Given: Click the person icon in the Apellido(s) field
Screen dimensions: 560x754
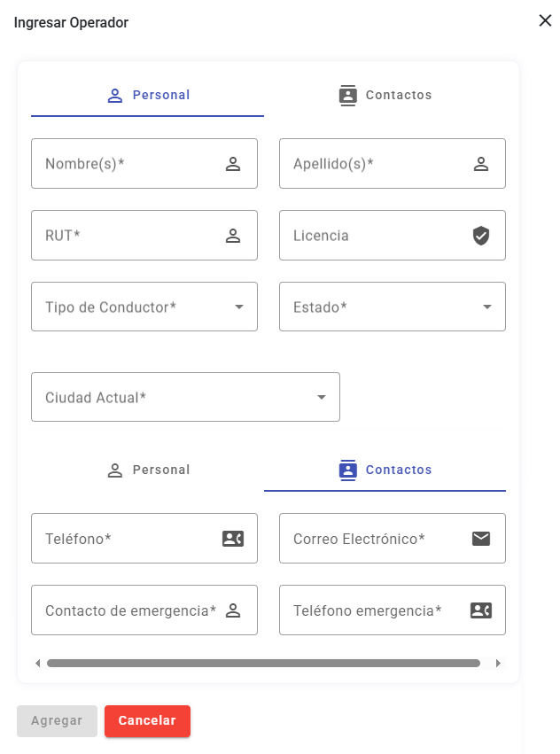Looking at the screenshot, I should (481, 163).
